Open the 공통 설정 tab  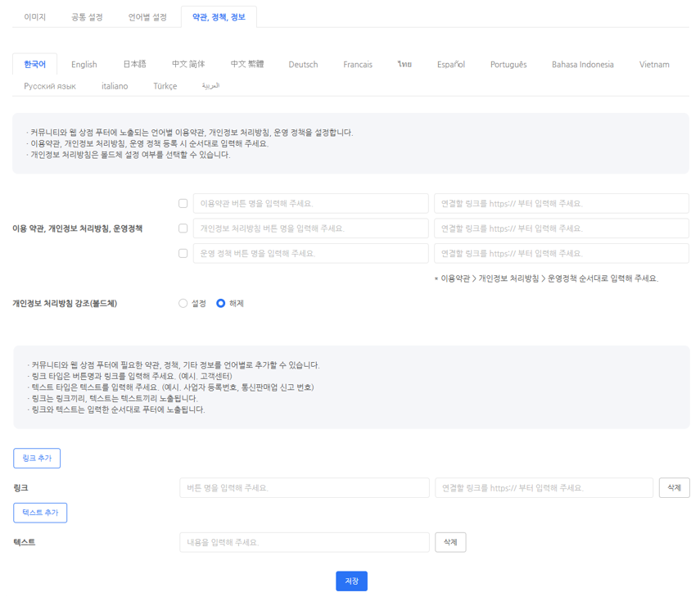pyautogui.click(x=87, y=17)
